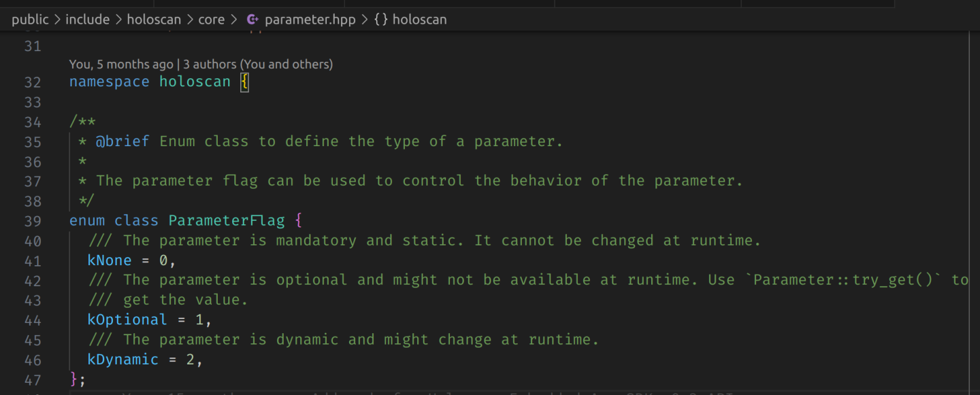980x395 pixels.
Task: Open the "public" breadcrumb folder
Action: 30,20
